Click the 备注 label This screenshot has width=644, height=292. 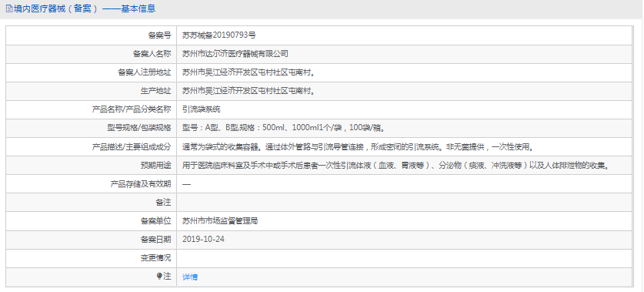(x=163, y=203)
